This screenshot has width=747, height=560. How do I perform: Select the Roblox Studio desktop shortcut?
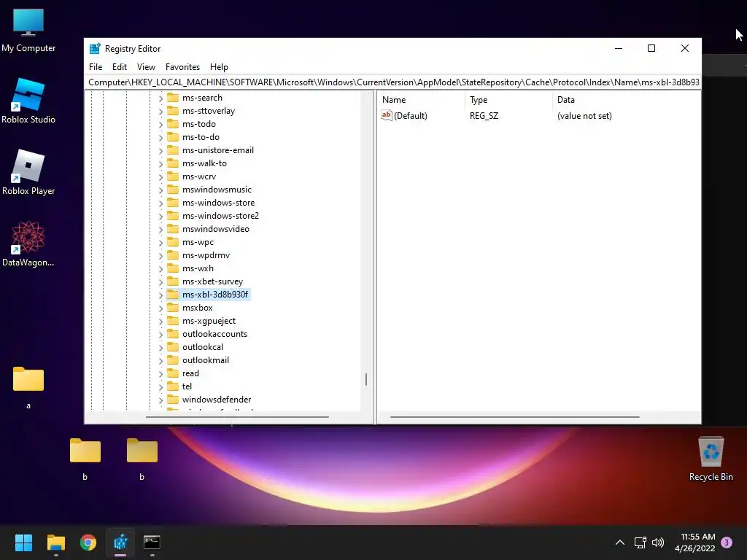point(28,101)
